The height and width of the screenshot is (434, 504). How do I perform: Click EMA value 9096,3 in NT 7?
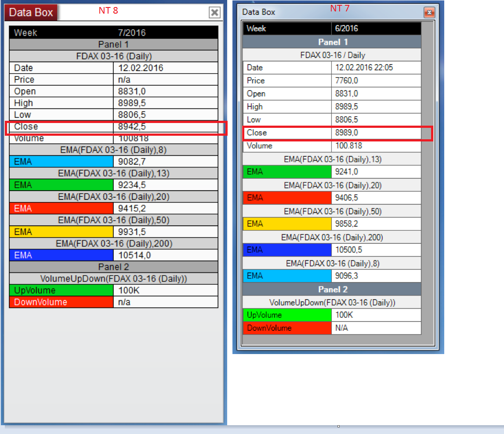pyautogui.click(x=376, y=275)
